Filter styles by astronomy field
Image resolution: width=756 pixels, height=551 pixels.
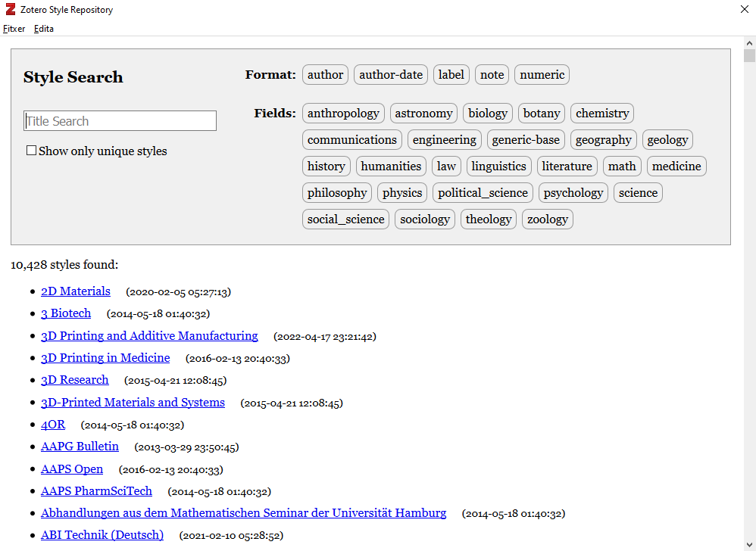tap(423, 114)
